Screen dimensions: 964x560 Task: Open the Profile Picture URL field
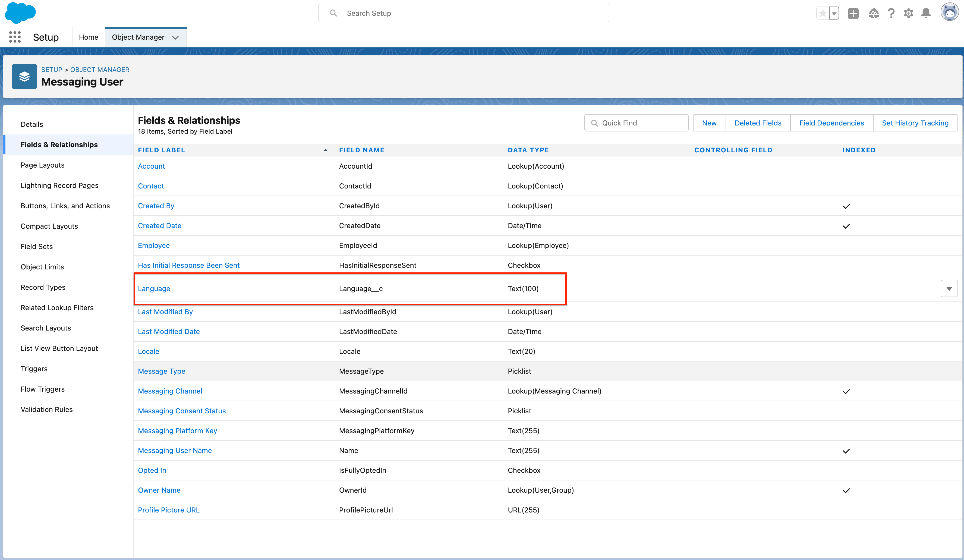[169, 510]
